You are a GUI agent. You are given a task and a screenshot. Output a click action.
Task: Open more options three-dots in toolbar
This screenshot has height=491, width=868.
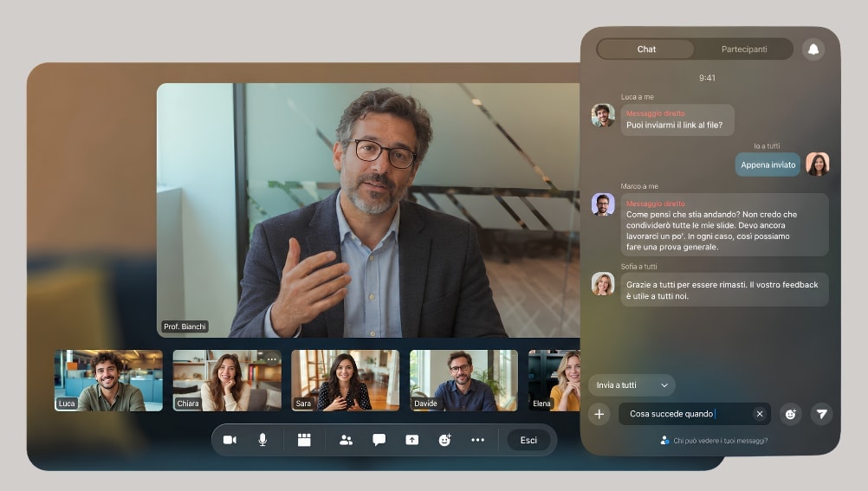(477, 440)
